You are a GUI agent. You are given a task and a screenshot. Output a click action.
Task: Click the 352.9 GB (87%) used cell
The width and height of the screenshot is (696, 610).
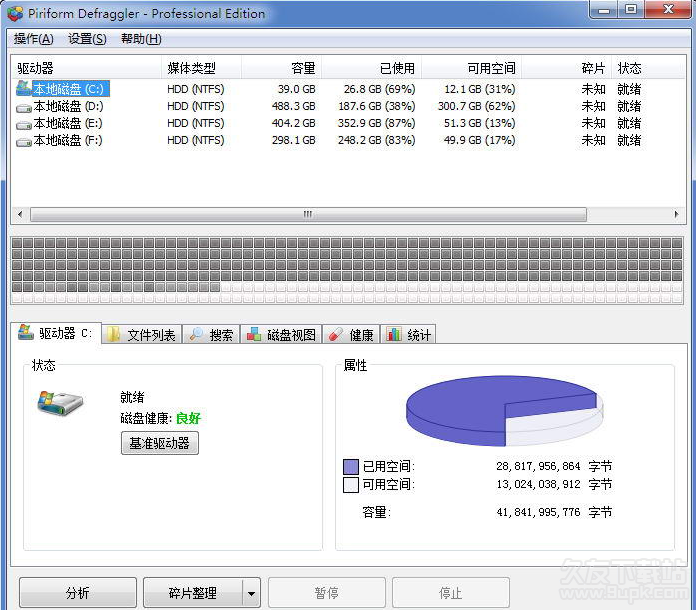[x=376, y=123]
